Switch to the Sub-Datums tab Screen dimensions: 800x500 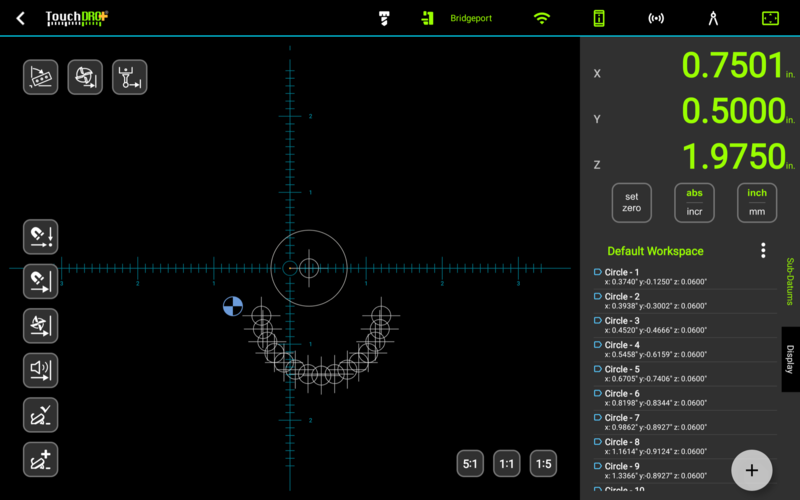click(790, 282)
